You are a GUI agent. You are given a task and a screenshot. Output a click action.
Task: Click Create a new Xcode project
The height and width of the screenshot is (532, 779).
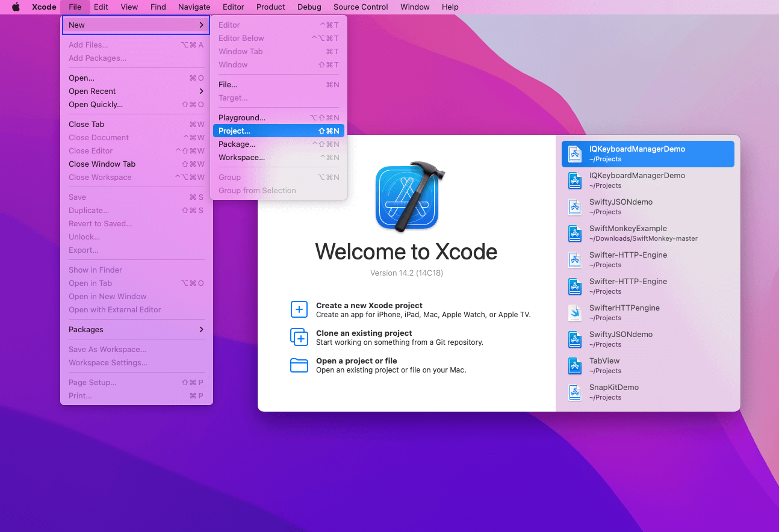pos(369,306)
